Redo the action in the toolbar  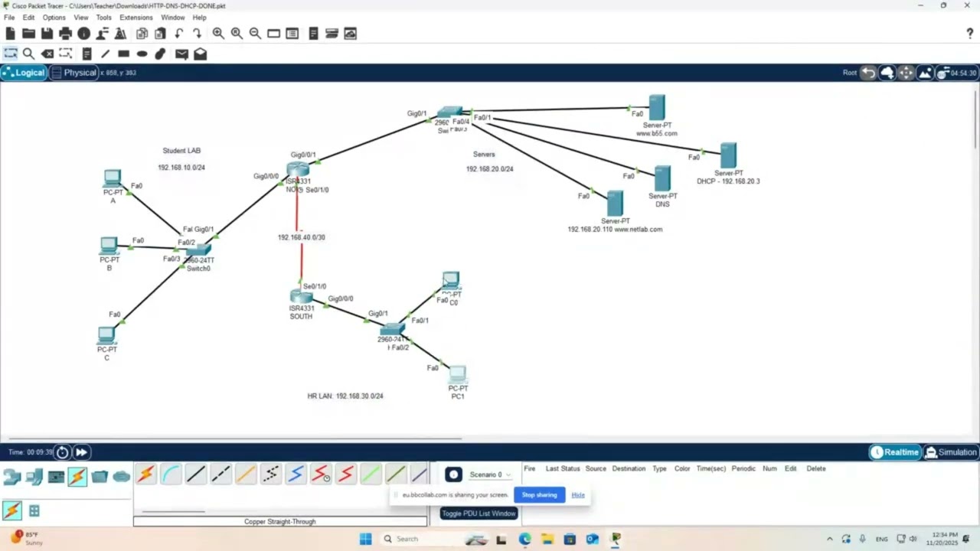pos(197,34)
